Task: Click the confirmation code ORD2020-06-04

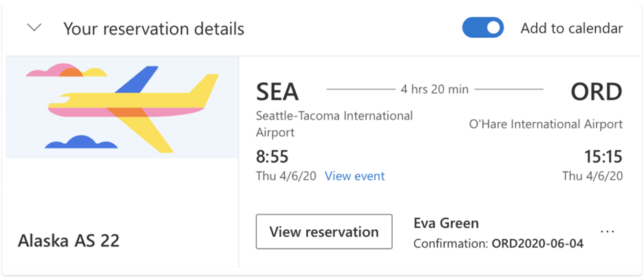Action: click(x=537, y=244)
